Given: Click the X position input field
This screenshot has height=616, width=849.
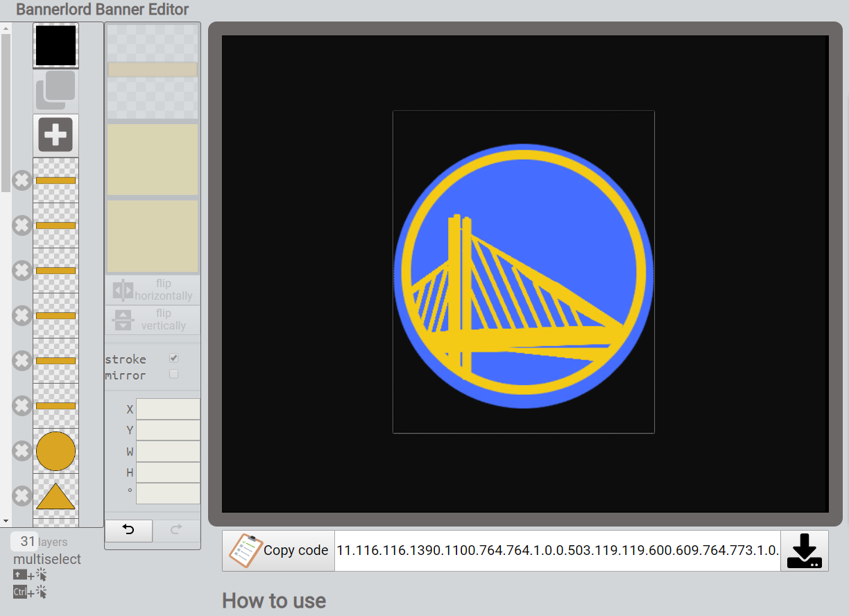Looking at the screenshot, I should click(x=169, y=409).
